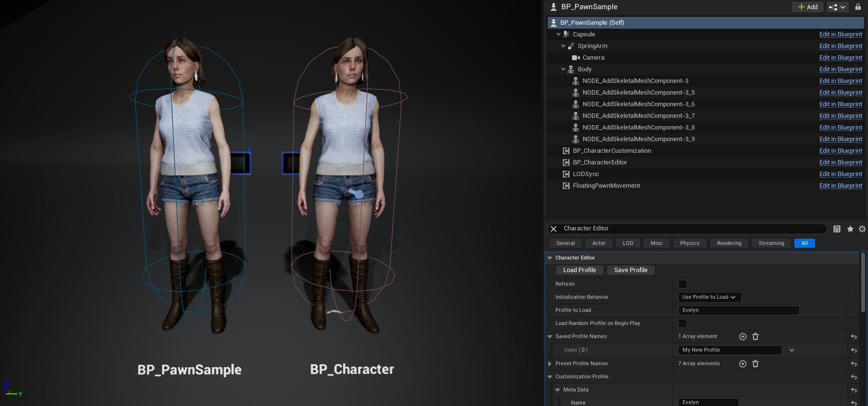Delete all Preset Profile Names with the trash icon

[x=755, y=364]
